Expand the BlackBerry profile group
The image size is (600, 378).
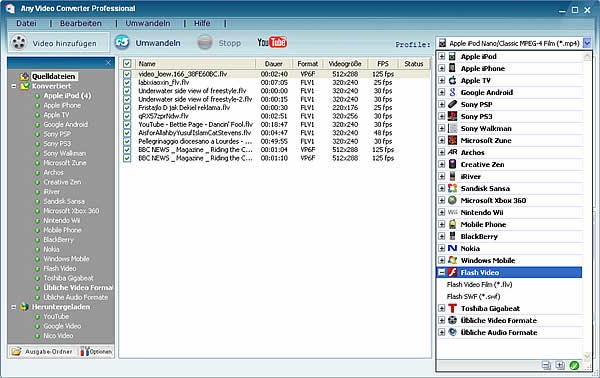point(442,236)
